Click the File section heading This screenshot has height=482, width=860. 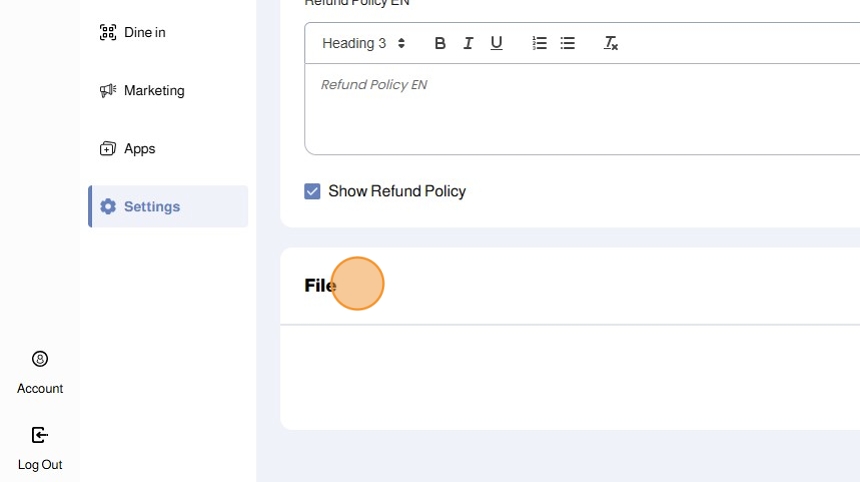[x=320, y=285]
